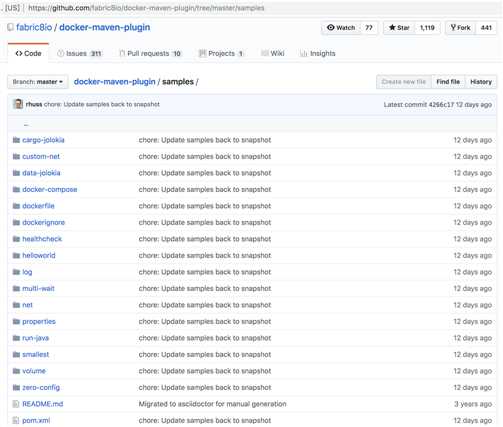
Task: Click the Watch button
Action: [341, 28]
